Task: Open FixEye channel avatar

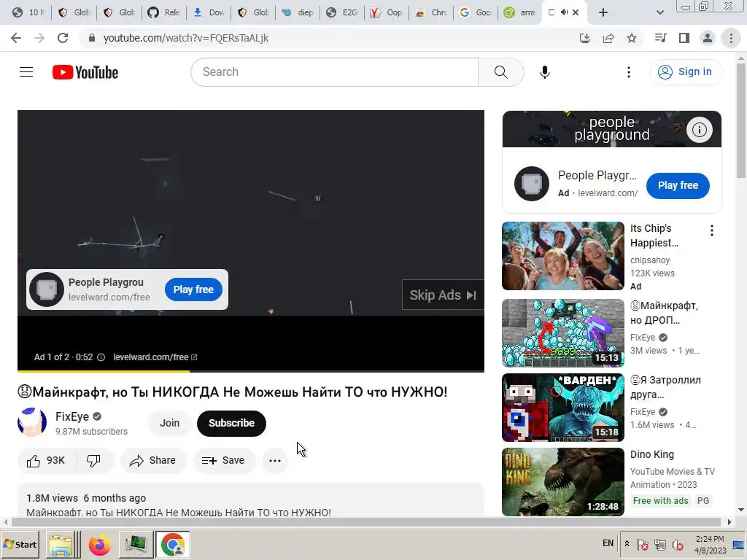Action: pos(32,422)
